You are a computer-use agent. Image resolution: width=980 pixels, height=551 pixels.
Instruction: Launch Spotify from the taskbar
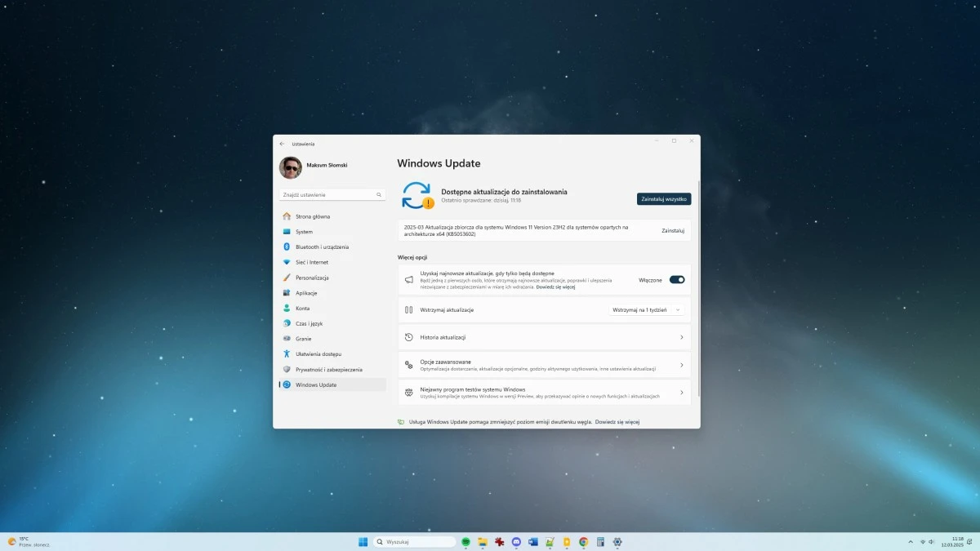pos(465,541)
